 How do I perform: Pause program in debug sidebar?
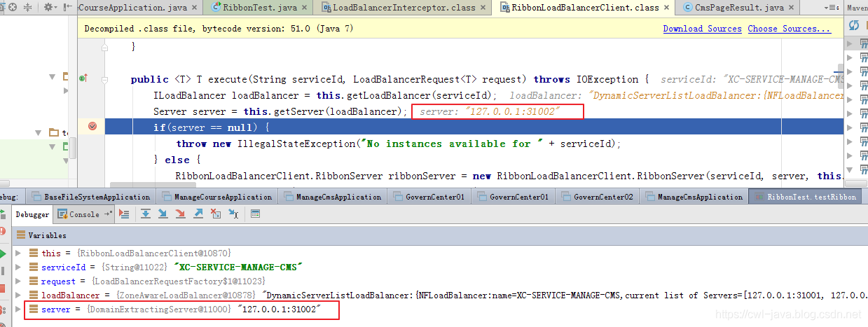click(x=3, y=271)
